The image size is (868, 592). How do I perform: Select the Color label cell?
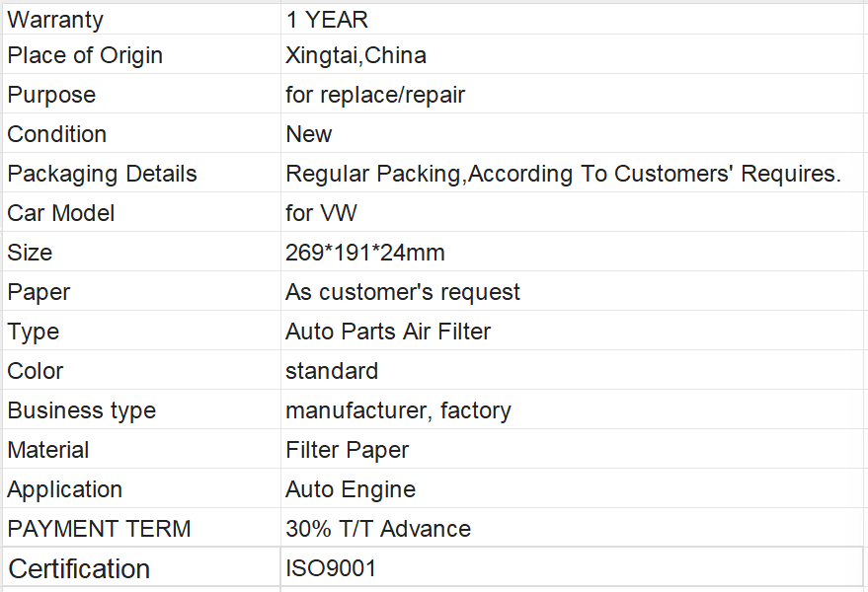point(141,370)
